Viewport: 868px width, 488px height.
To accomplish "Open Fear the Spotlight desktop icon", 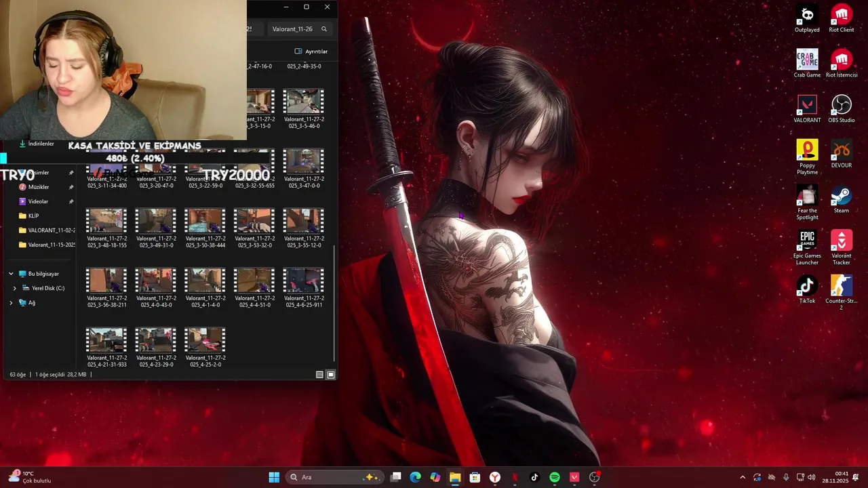I will 807,203.
